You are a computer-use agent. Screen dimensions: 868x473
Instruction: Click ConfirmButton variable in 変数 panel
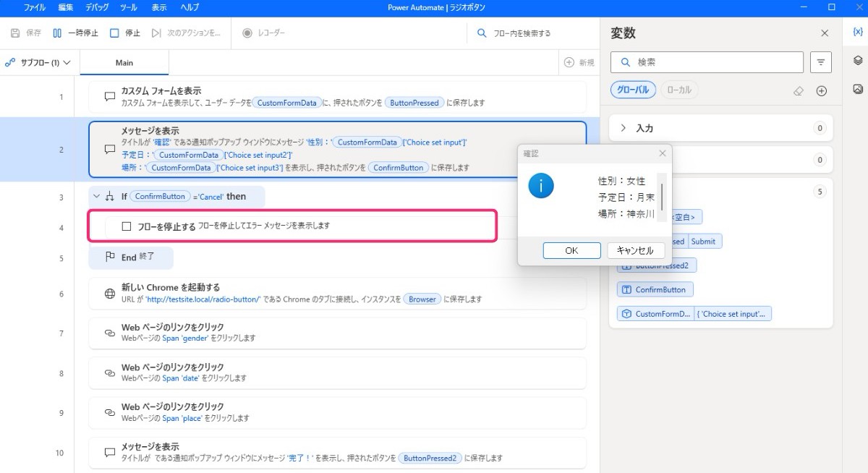click(x=655, y=289)
